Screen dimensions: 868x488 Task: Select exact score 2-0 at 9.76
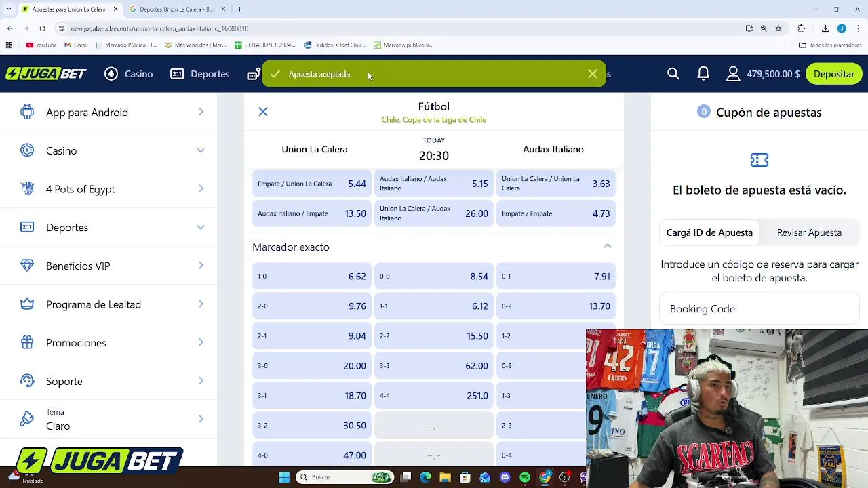pyautogui.click(x=312, y=306)
